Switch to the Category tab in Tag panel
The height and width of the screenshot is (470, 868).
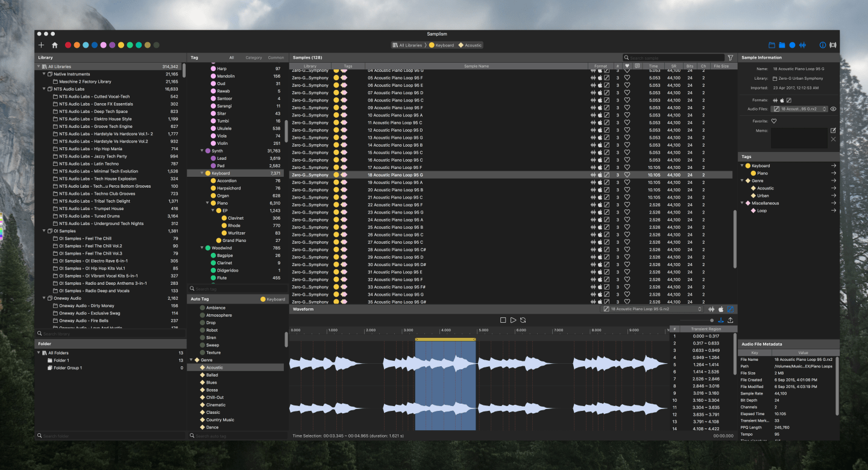(254, 58)
